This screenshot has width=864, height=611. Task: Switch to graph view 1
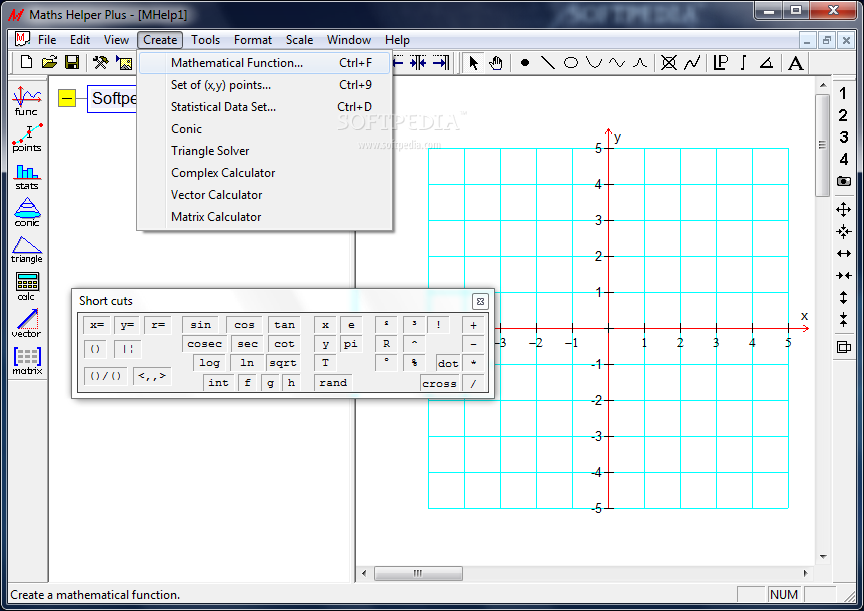[843, 93]
